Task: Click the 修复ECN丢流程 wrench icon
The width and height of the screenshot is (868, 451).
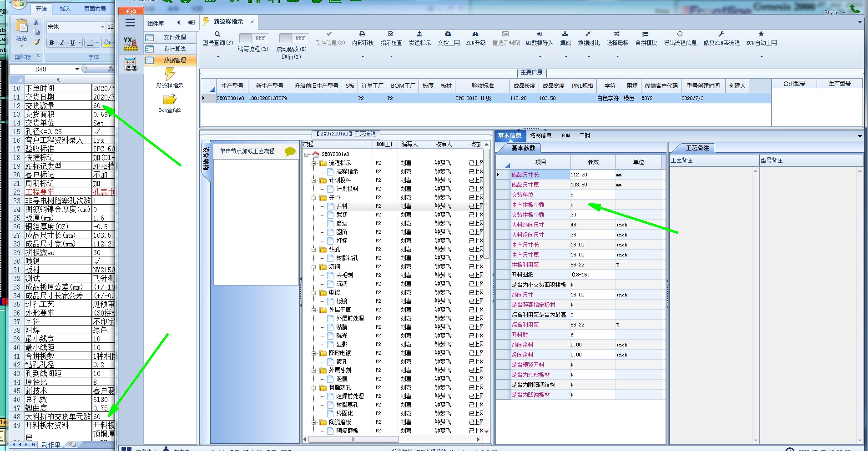Action: coord(721,34)
